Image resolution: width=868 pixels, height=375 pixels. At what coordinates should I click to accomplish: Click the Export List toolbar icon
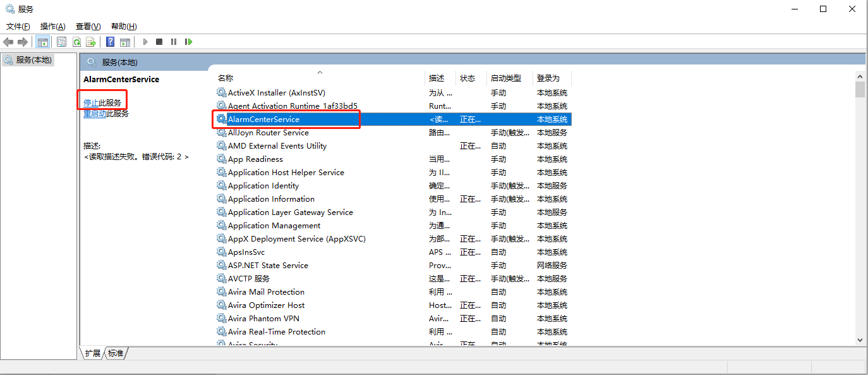click(91, 42)
